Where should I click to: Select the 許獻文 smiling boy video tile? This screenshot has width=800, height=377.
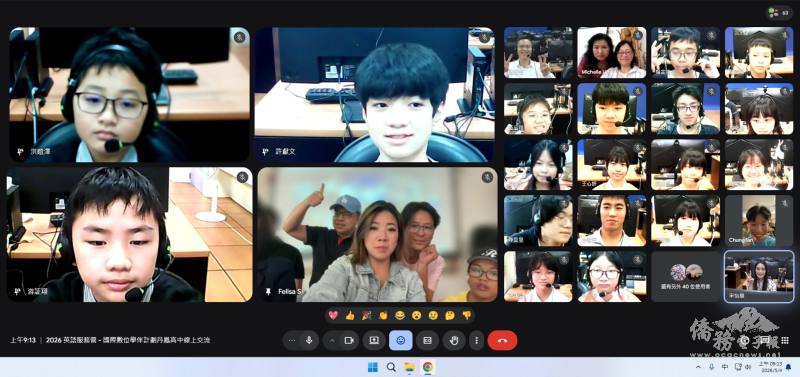(x=374, y=94)
